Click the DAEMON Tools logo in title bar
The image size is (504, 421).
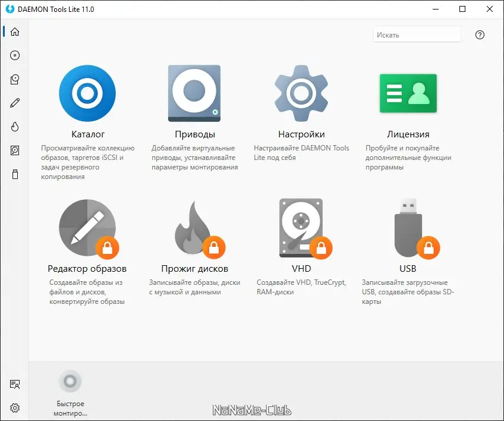click(10, 9)
